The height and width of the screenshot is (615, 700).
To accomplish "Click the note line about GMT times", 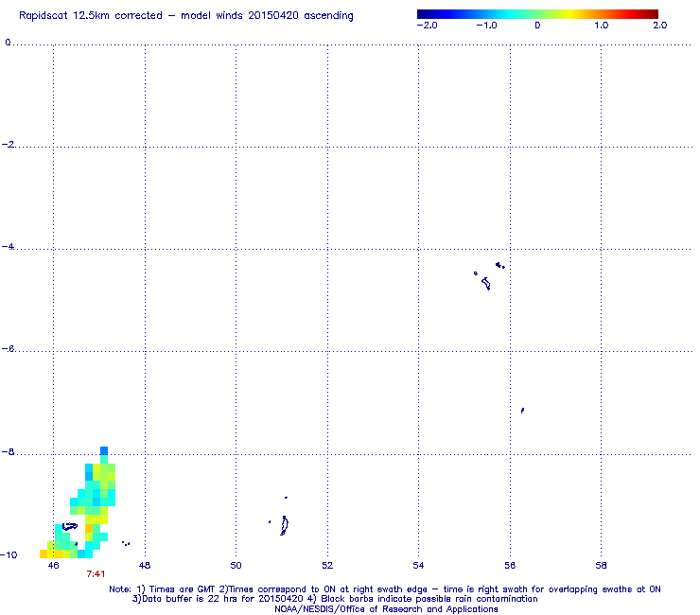I will click(x=384, y=589).
